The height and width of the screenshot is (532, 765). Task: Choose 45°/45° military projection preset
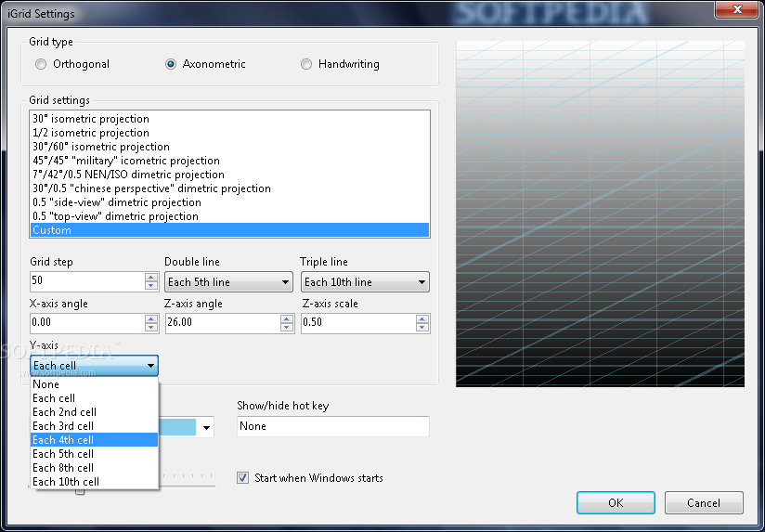(229, 161)
